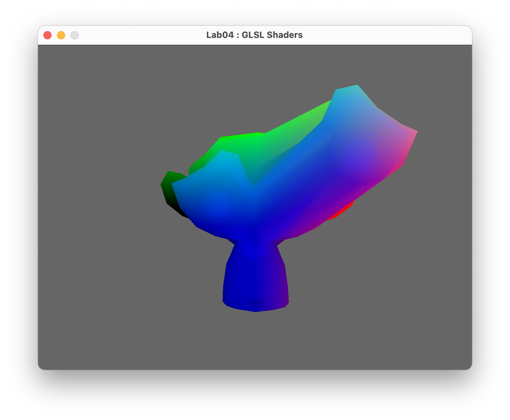The height and width of the screenshot is (420, 510).
Task: Select the blue cylindrical base of model
Action: [255, 285]
